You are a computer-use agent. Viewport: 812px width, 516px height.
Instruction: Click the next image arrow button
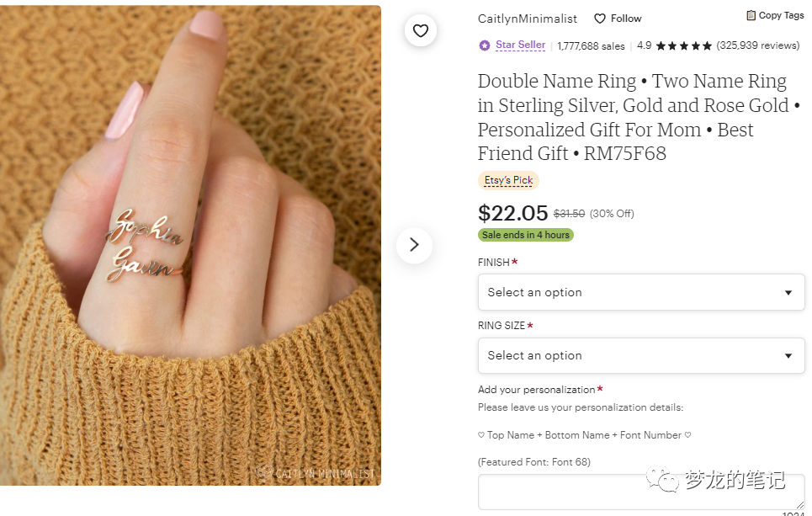414,245
